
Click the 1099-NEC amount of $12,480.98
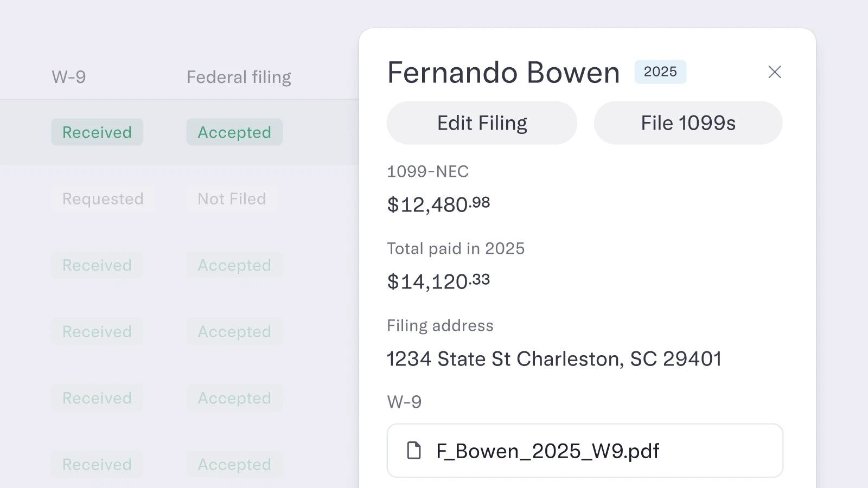tap(438, 204)
